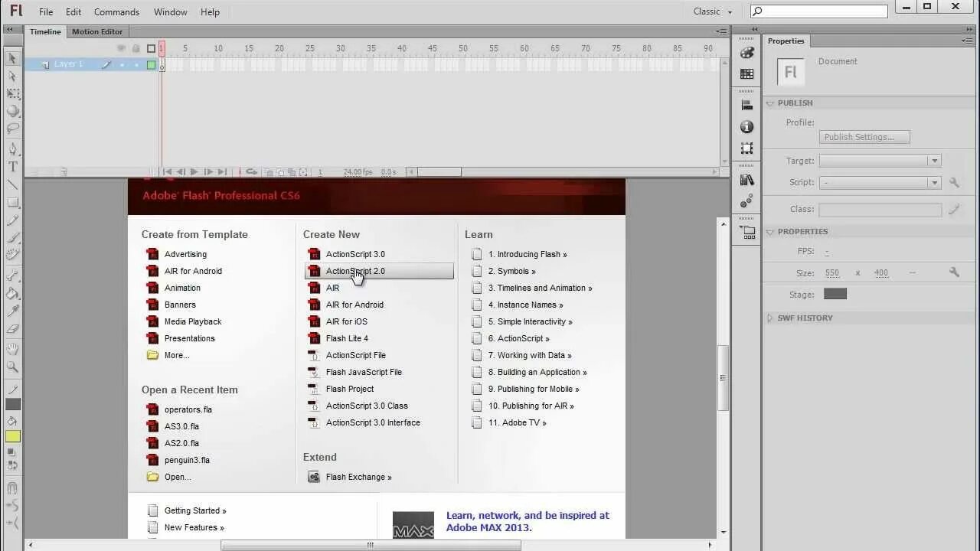Select the Bone tool

pos(12,275)
